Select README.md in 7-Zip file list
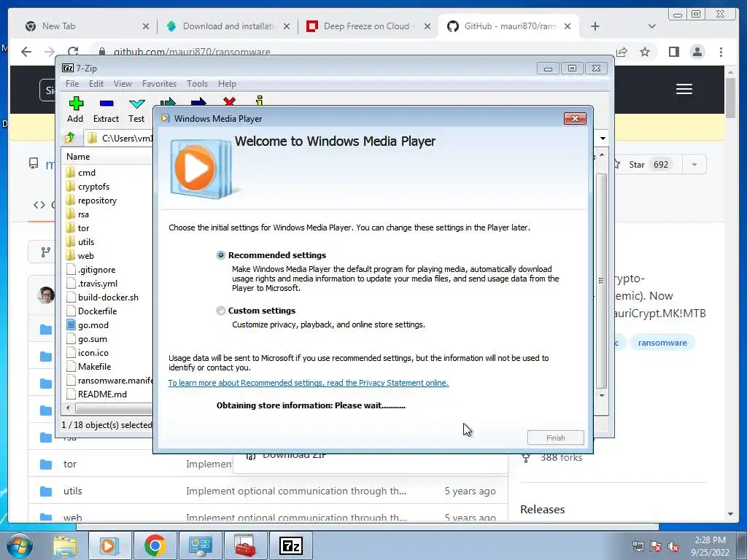The height and width of the screenshot is (560, 747). pyautogui.click(x=102, y=394)
